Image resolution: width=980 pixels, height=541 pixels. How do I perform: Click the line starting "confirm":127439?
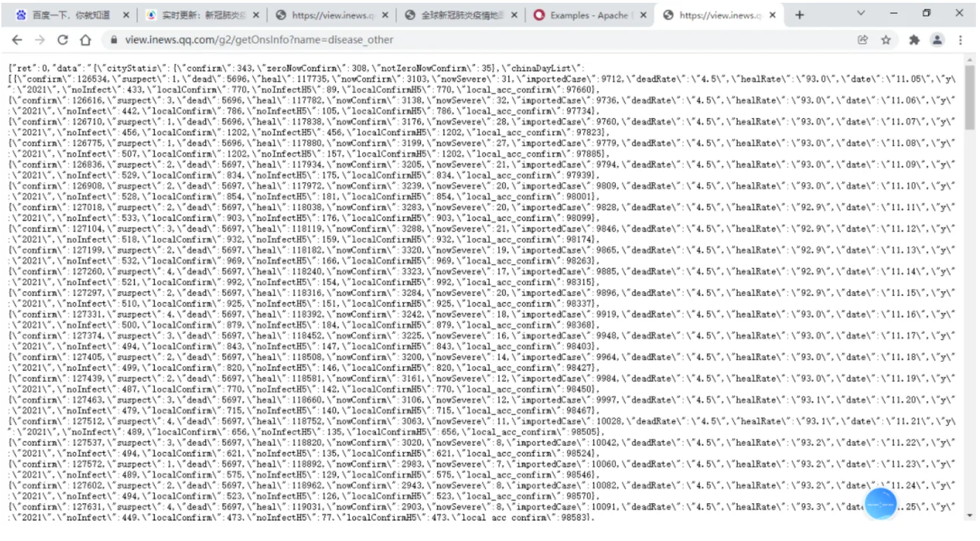tap(482, 378)
